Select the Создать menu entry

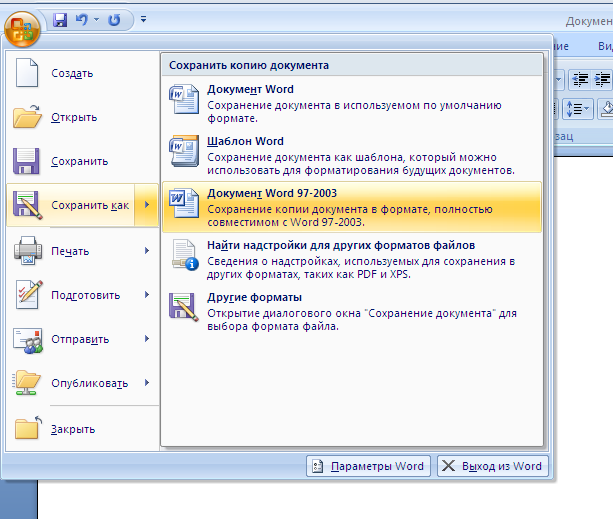click(82, 73)
